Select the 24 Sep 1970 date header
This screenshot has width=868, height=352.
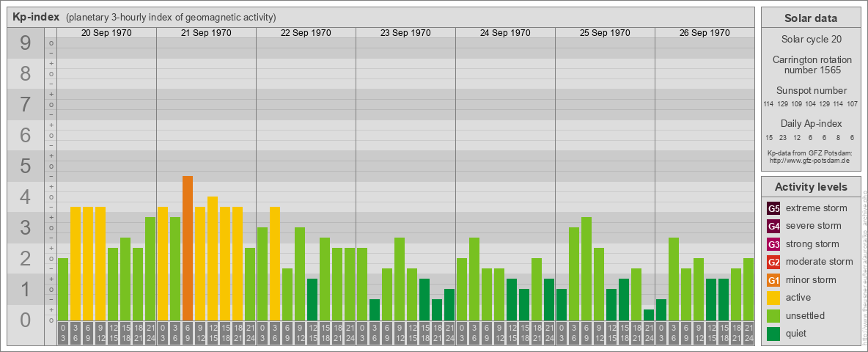tap(505, 33)
